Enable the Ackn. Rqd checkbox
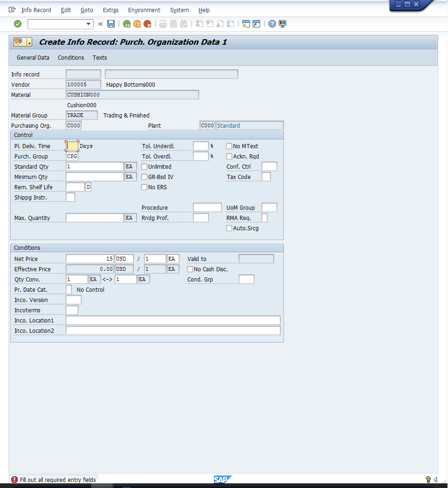This screenshot has height=488, width=448. pyautogui.click(x=229, y=156)
